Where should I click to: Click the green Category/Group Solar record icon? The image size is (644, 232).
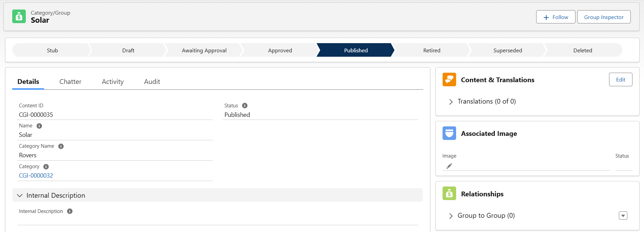pyautogui.click(x=19, y=16)
